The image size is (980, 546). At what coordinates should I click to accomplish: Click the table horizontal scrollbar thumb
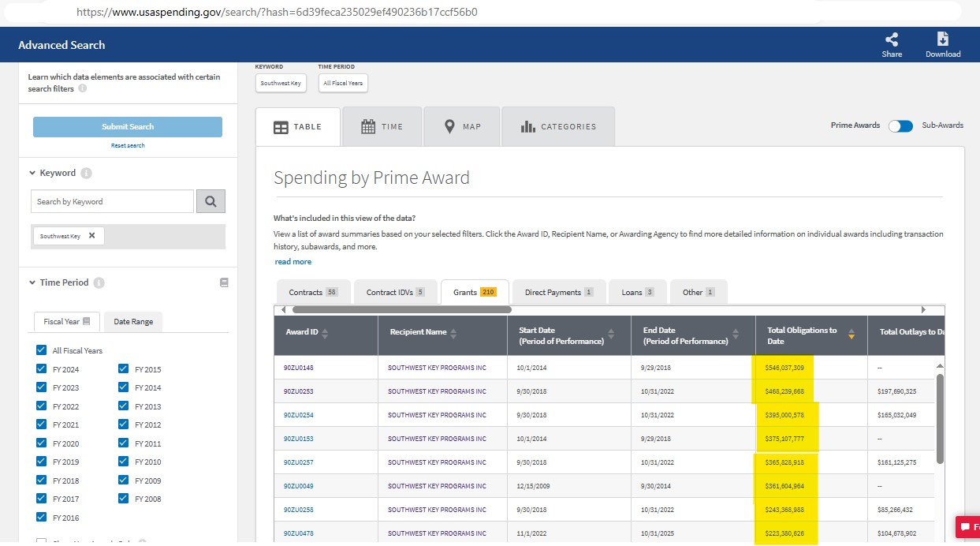pyautogui.click(x=402, y=310)
